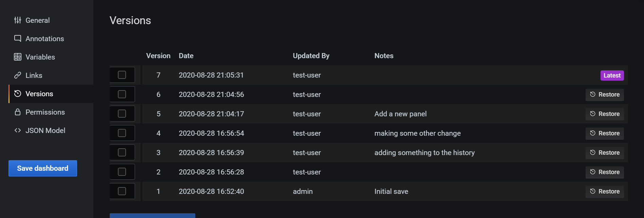
Task: Click the Latest badge on version 7
Action: 611,75
